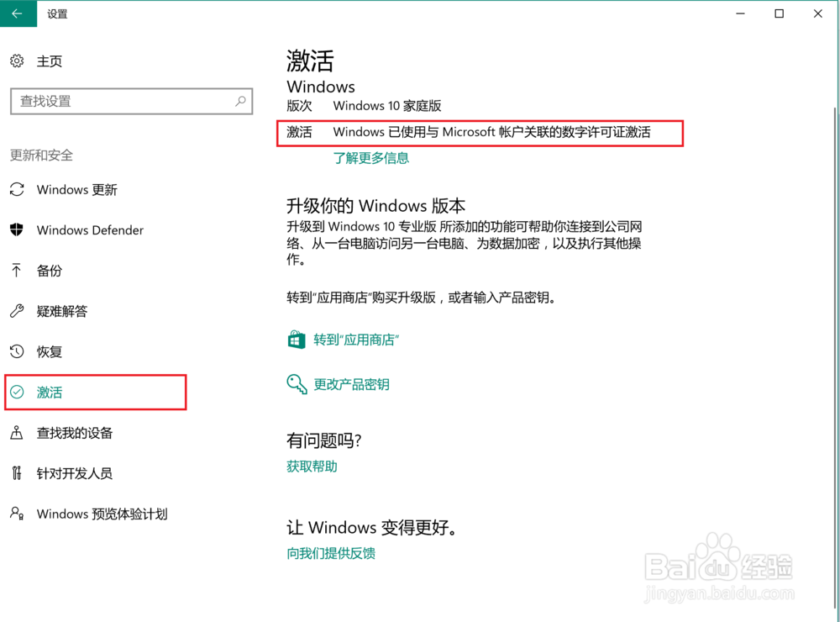
Task: Click the 激活 checkmark circle icon
Action: [17, 392]
